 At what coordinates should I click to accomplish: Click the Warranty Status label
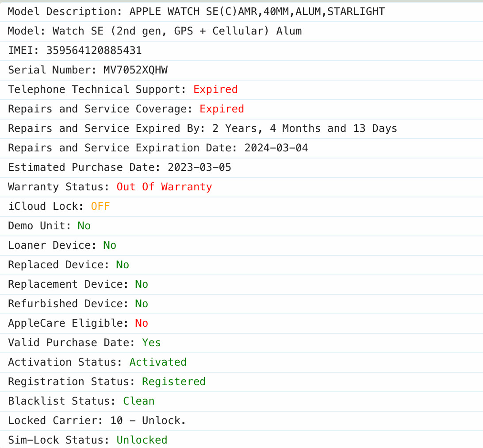(x=59, y=187)
